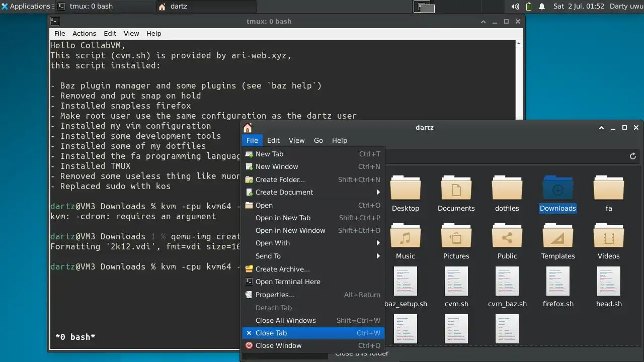Open the file manager Go menu
The width and height of the screenshot is (644, 362).
[318, 140]
